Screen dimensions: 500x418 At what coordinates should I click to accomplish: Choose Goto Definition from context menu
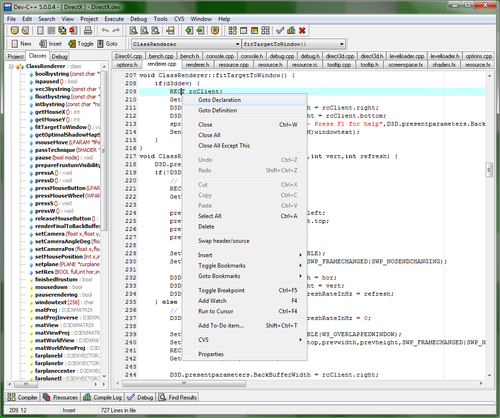[245, 110]
